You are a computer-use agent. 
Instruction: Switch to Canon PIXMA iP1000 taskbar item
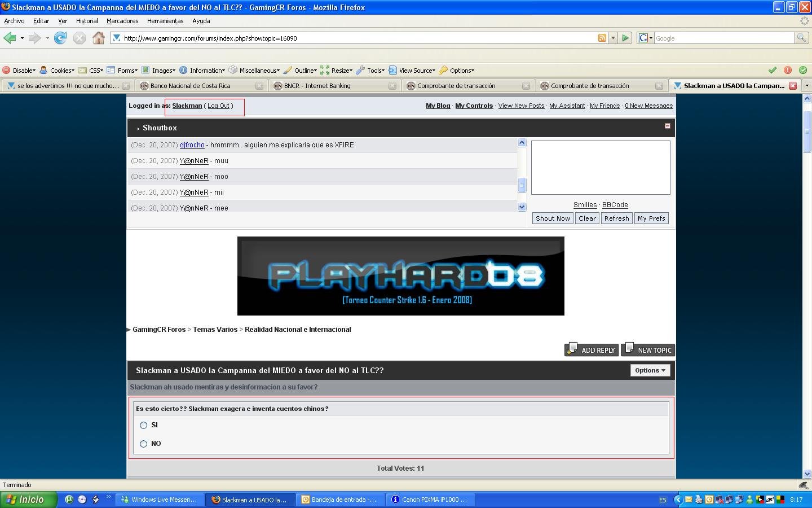coord(431,500)
